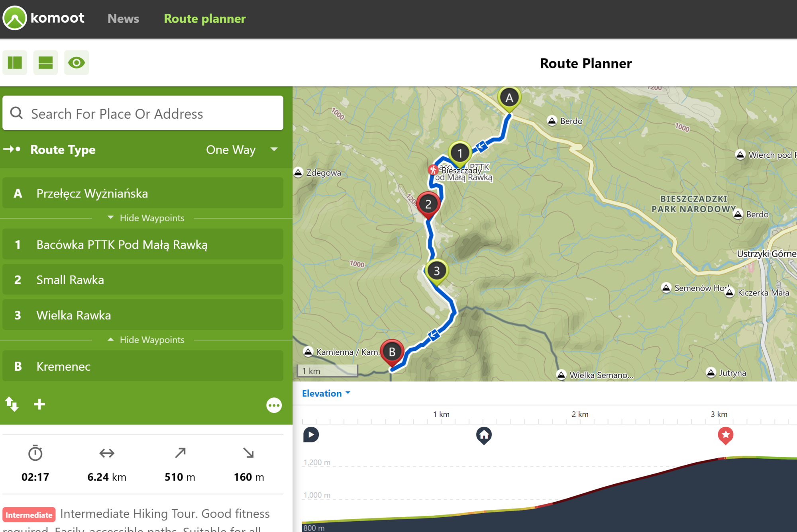The image size is (797, 532).
Task: Click the 1 km map scale bar
Action: coord(327,371)
